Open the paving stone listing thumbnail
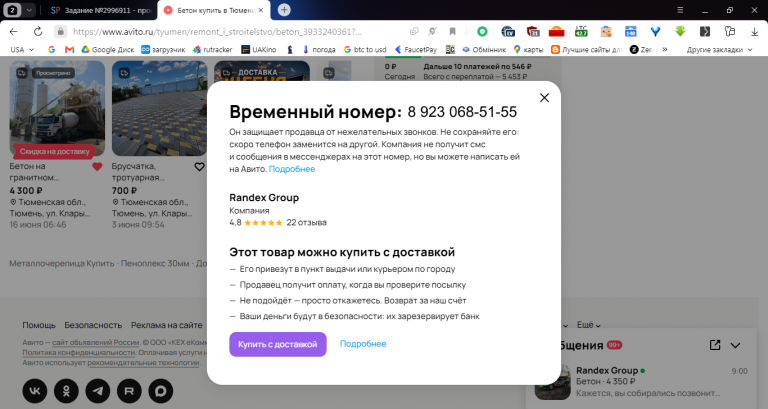The width and height of the screenshot is (768, 409). tap(159, 108)
